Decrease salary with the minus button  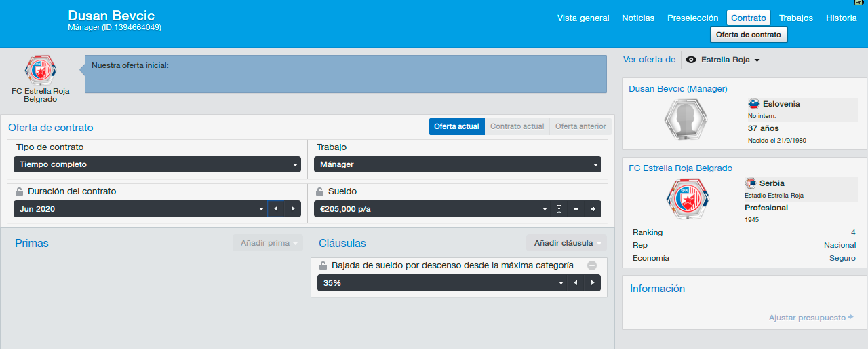pyautogui.click(x=576, y=209)
